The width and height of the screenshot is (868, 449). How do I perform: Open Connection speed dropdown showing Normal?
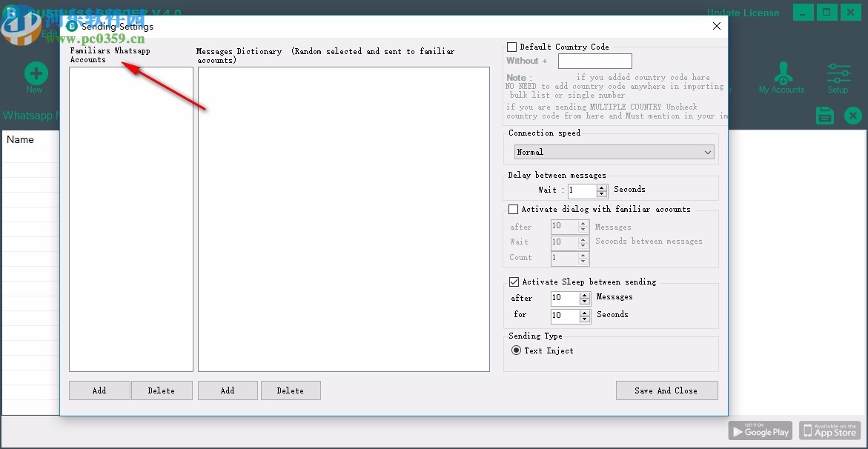[614, 152]
